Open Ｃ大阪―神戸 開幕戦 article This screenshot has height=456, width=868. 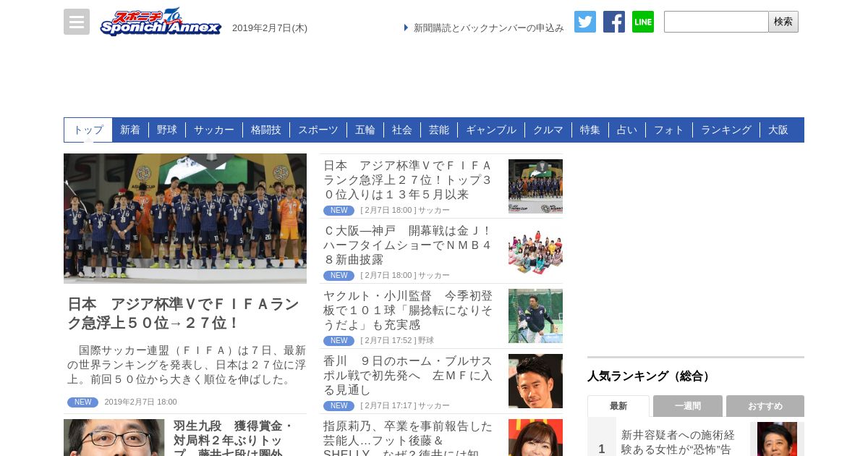tap(408, 245)
